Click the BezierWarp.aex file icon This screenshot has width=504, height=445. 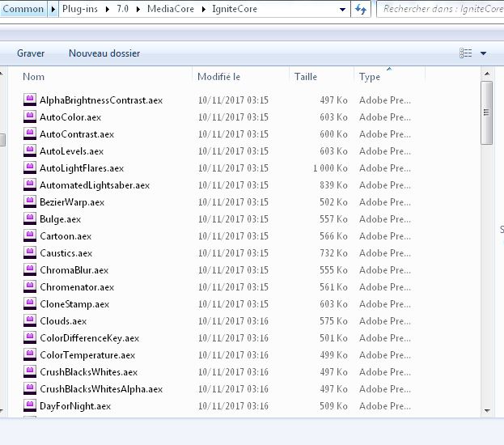pos(30,202)
